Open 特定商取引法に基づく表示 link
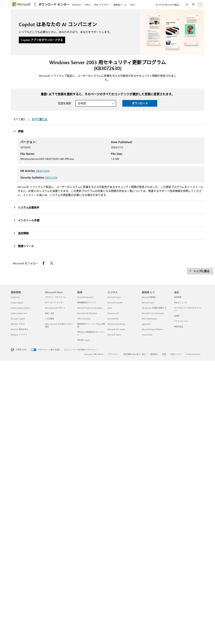Screen dimensions: 215x644 pos(134,354)
